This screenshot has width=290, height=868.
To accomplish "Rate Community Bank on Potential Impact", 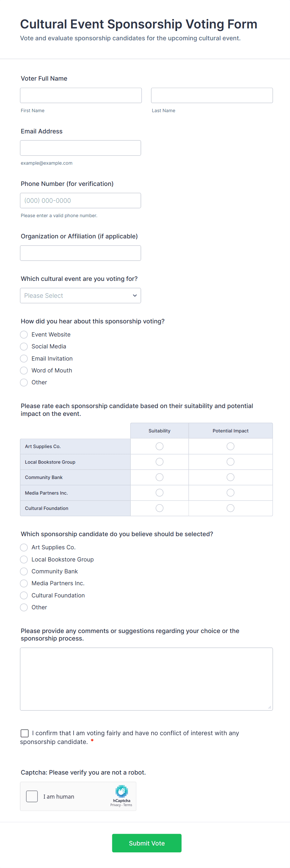I will pos(230,477).
